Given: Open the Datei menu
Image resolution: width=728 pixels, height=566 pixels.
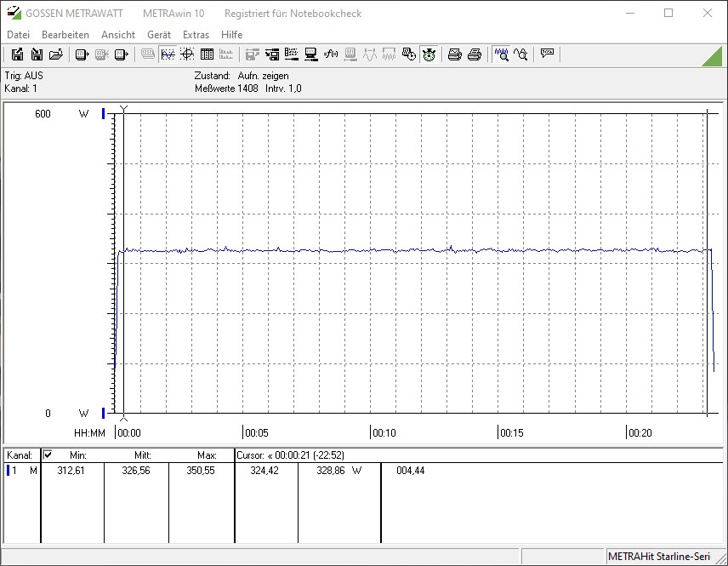Looking at the screenshot, I should [18, 35].
